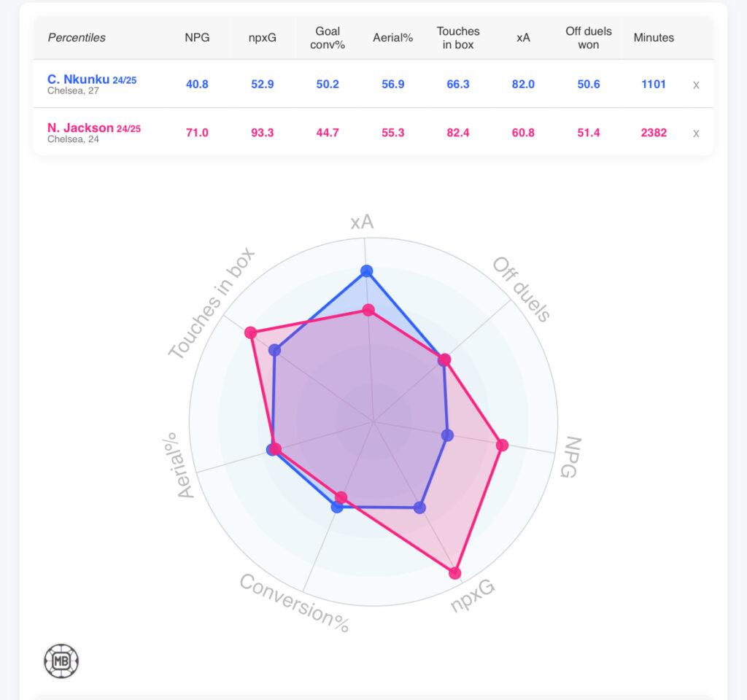Pick Jackson's pink Touches in box point
747x700 pixels.
pos(251,333)
